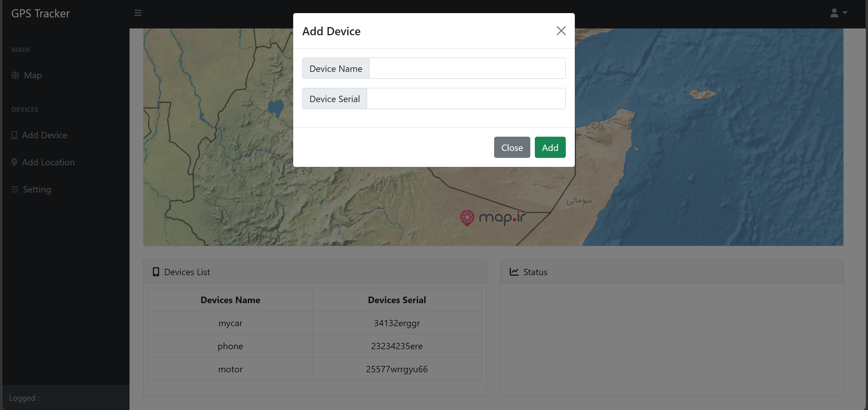Click the Device Serial input field

point(466,99)
